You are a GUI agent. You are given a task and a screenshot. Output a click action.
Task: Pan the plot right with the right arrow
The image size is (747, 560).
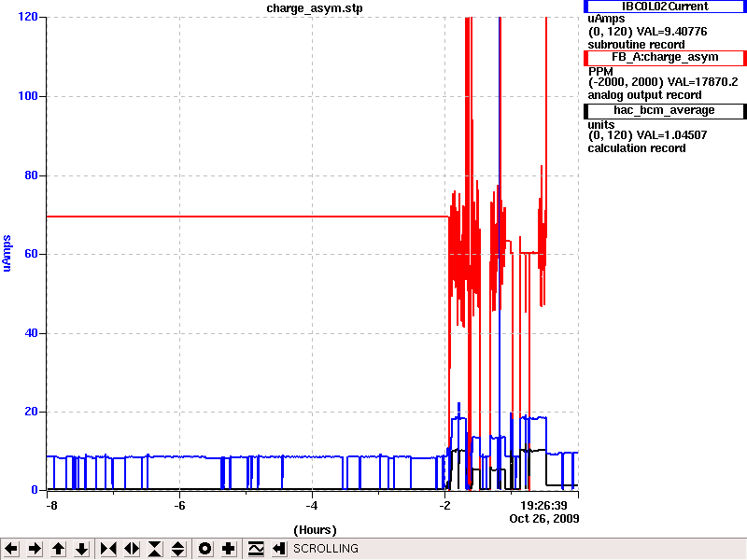click(35, 549)
